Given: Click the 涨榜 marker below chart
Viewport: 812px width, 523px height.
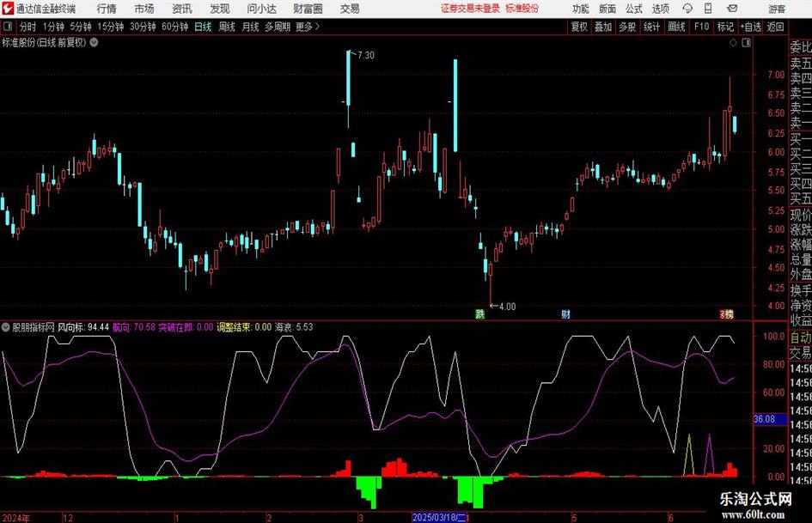Looking at the screenshot, I should coord(727,313).
